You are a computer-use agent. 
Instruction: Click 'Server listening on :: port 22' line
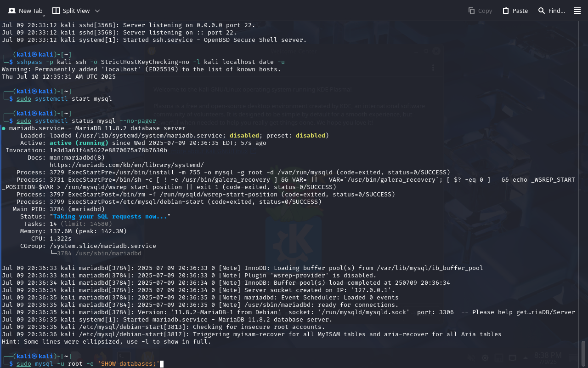coord(119,32)
